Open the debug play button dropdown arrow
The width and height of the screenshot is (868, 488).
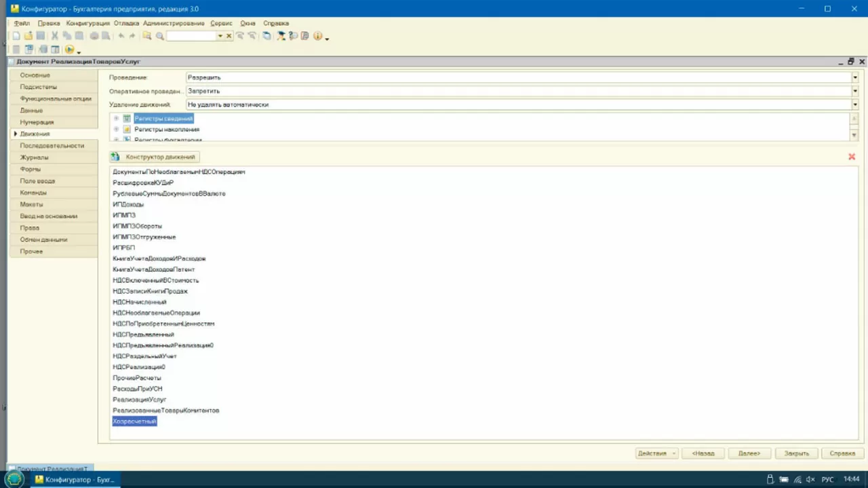point(79,52)
